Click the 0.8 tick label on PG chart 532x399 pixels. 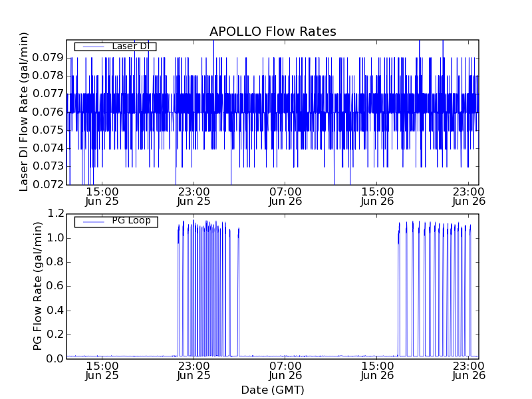pos(55,262)
